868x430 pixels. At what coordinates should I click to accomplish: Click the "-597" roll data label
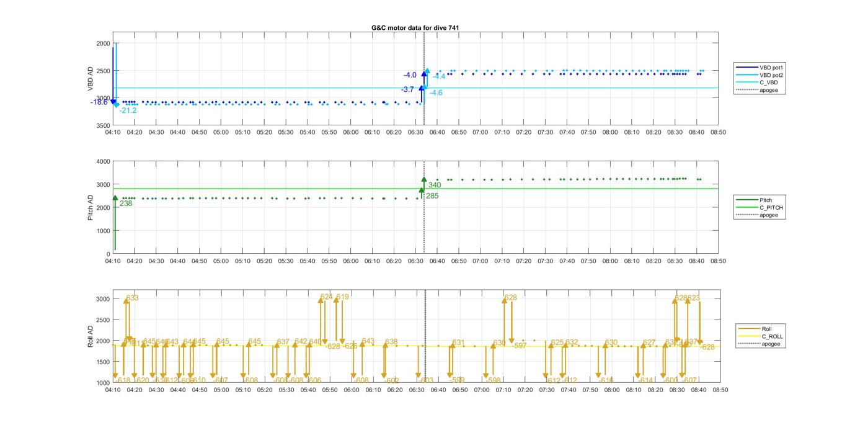click(x=520, y=346)
